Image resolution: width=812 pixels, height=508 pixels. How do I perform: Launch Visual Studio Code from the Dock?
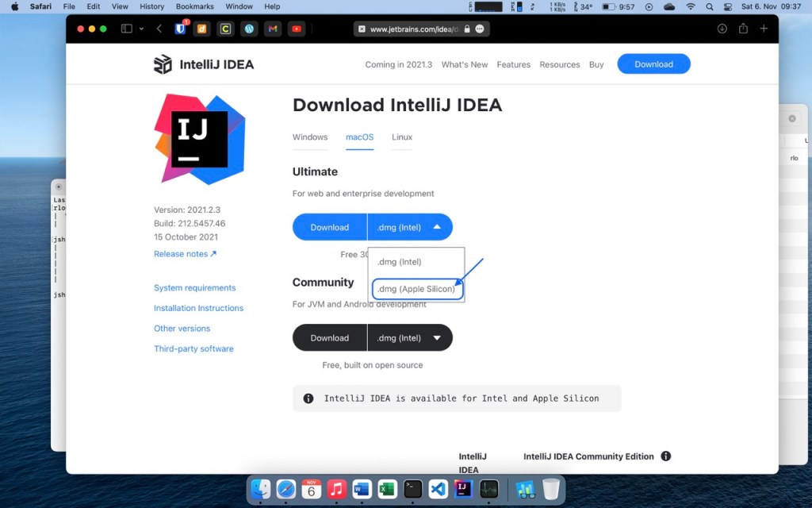point(437,490)
